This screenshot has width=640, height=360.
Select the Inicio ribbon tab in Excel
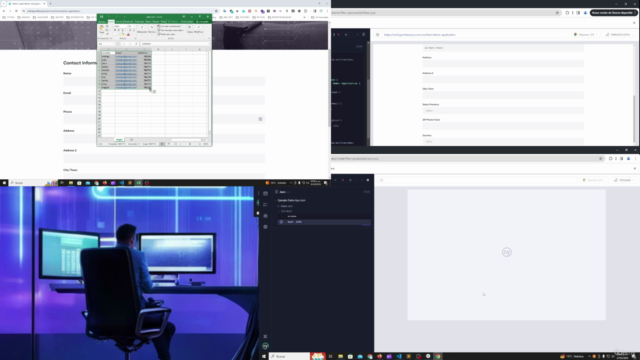tap(111, 21)
